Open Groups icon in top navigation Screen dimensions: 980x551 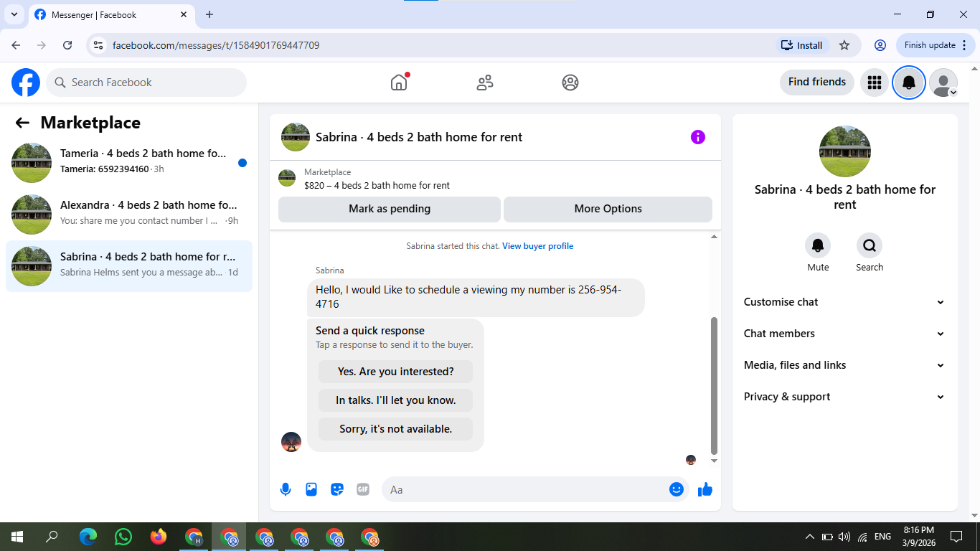click(x=570, y=83)
